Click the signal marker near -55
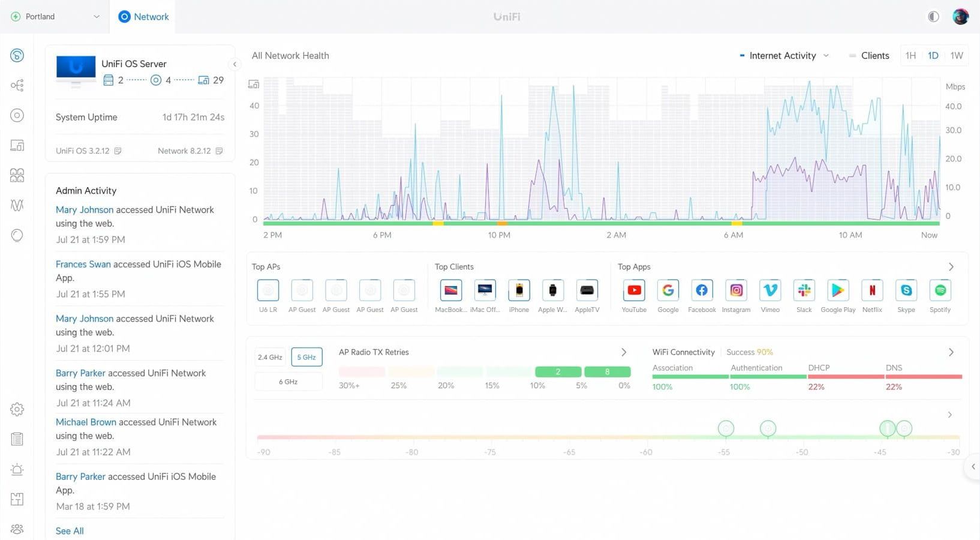Image resolution: width=980 pixels, height=540 pixels. [x=726, y=428]
